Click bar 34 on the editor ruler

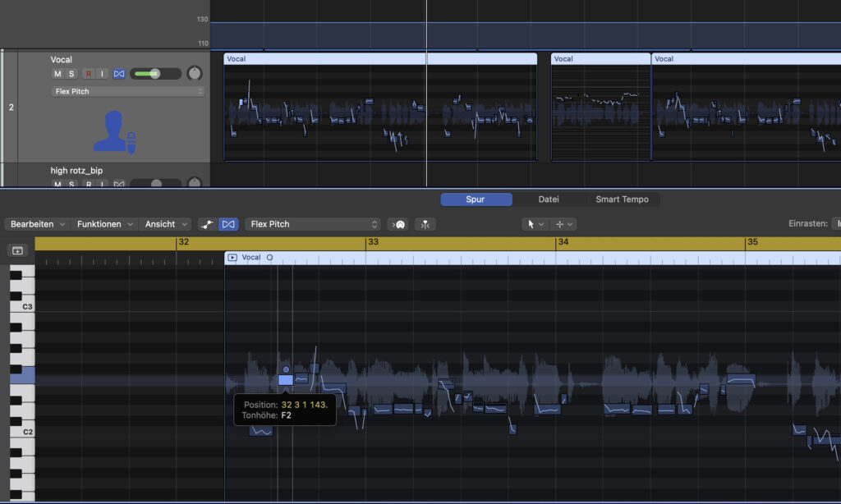point(563,242)
